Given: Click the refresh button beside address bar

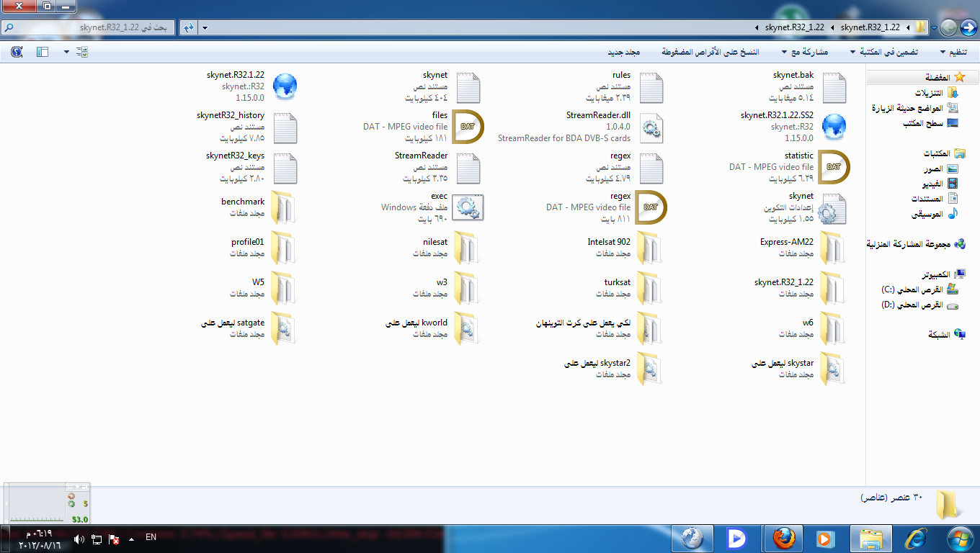Looking at the screenshot, I should click(x=188, y=27).
